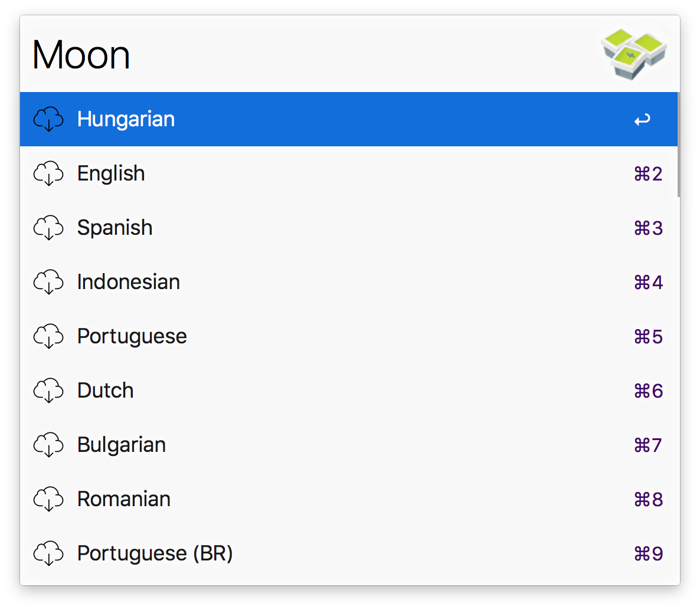Click the ⌘7 shortcut beside Bulgarian
Screen dimensions: 700x610
648,445
